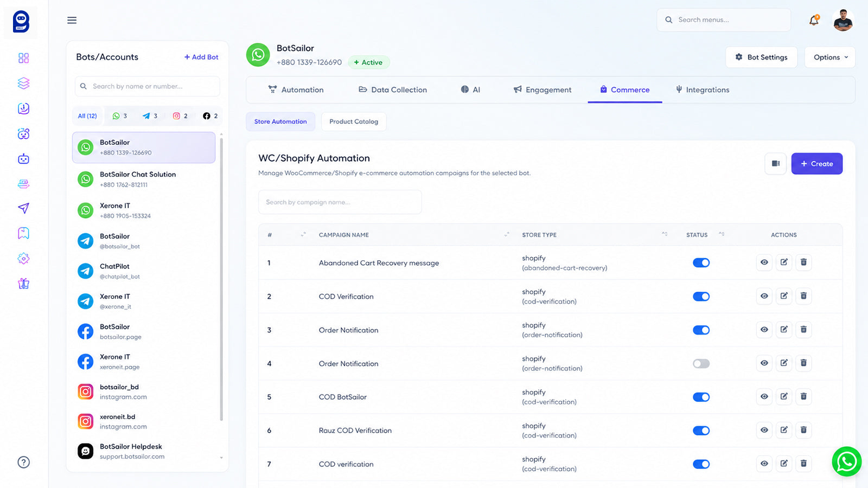Show All (12) bots filter
Screen dimensions: 868x488
coord(87,116)
